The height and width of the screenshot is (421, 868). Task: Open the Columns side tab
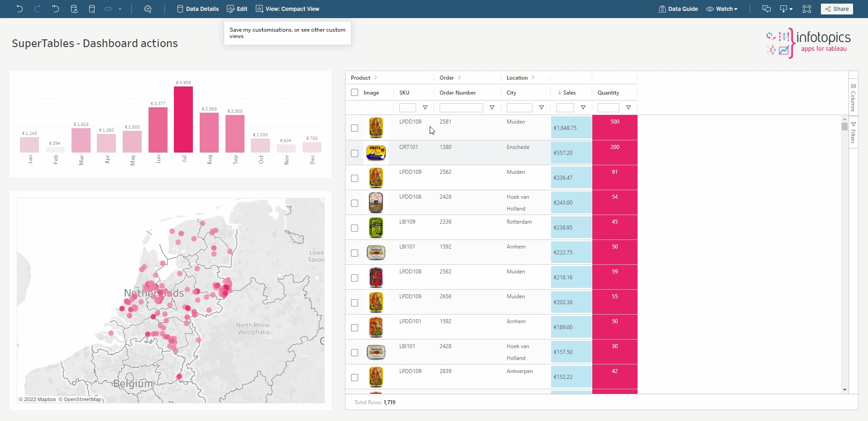tap(853, 97)
